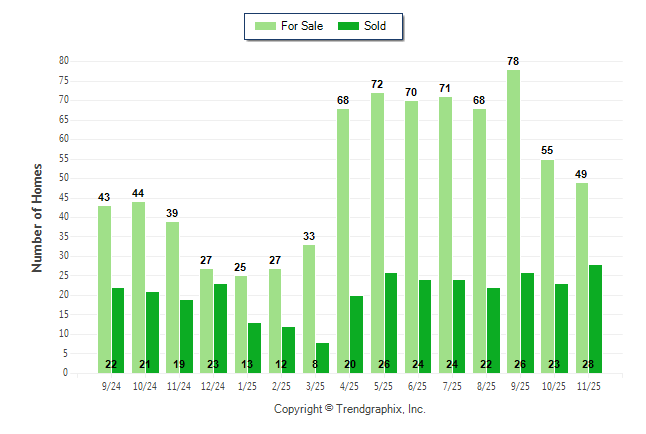Click the 5/25 For Sale bar showing 72
Screen dimensions: 646x434
point(377,232)
